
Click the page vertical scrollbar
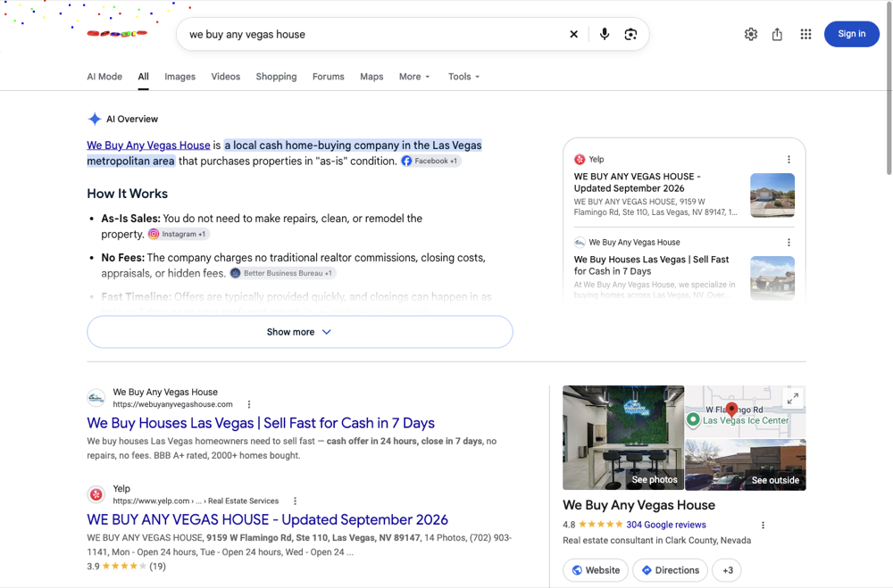pos(889,88)
